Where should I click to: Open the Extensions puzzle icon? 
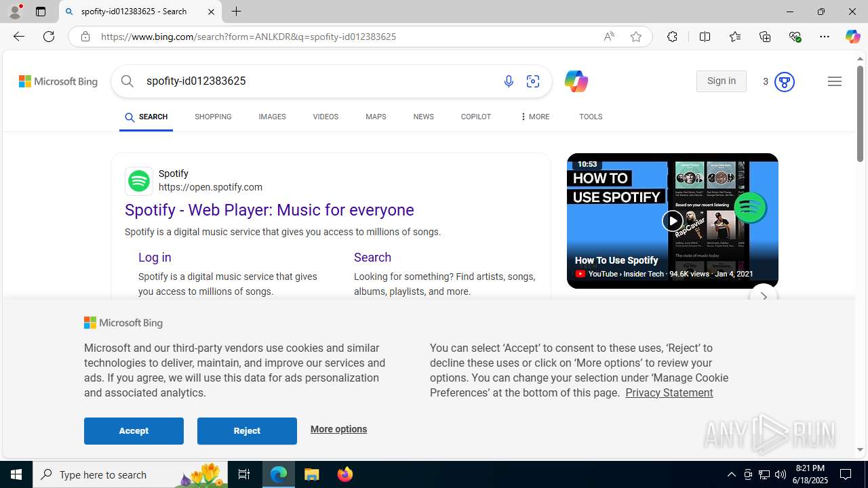pyautogui.click(x=672, y=37)
